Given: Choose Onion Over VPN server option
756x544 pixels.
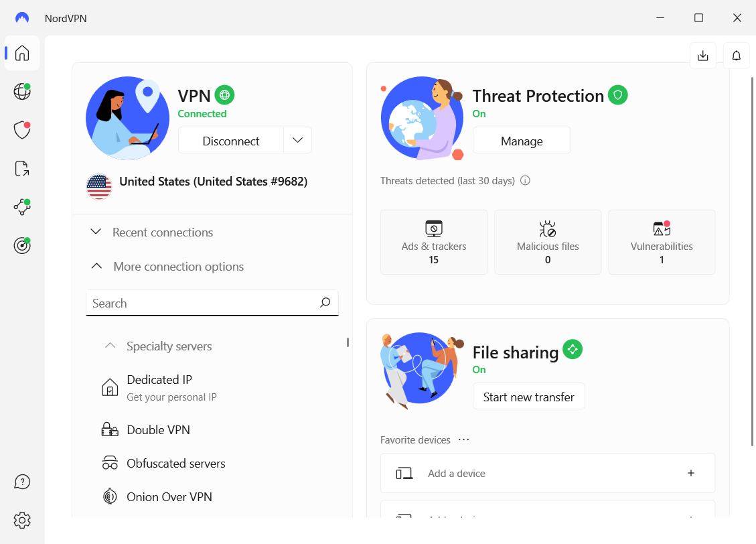Looking at the screenshot, I should tap(167, 496).
